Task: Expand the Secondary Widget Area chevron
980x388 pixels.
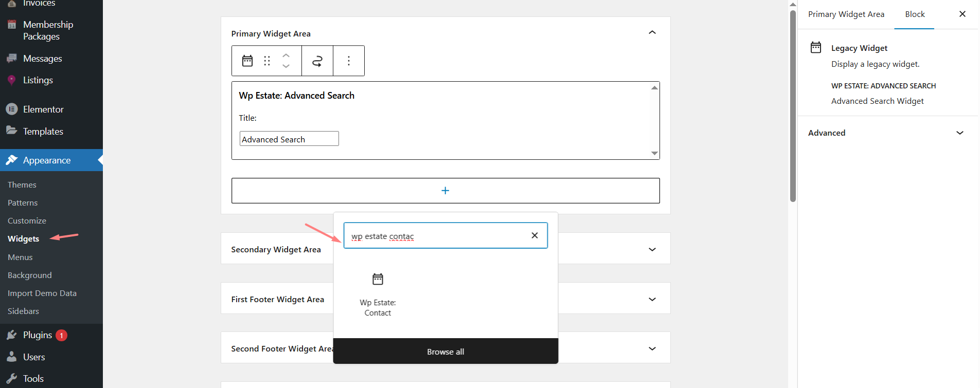Action: click(x=652, y=250)
